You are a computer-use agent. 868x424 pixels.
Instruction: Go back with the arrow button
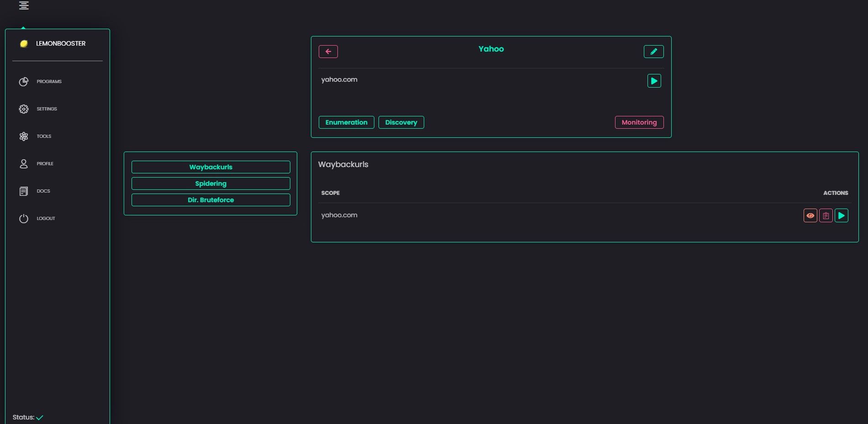click(328, 52)
